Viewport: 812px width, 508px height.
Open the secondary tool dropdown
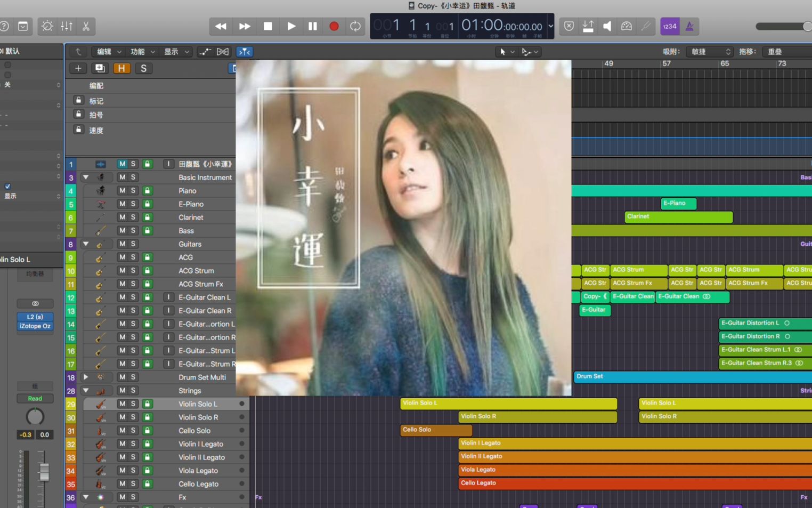pos(530,52)
